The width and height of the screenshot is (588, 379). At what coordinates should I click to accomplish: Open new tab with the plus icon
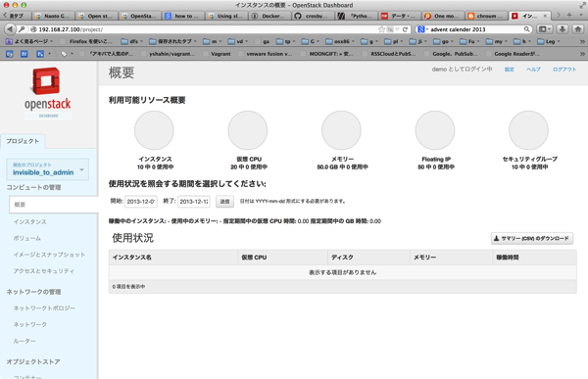point(569,16)
